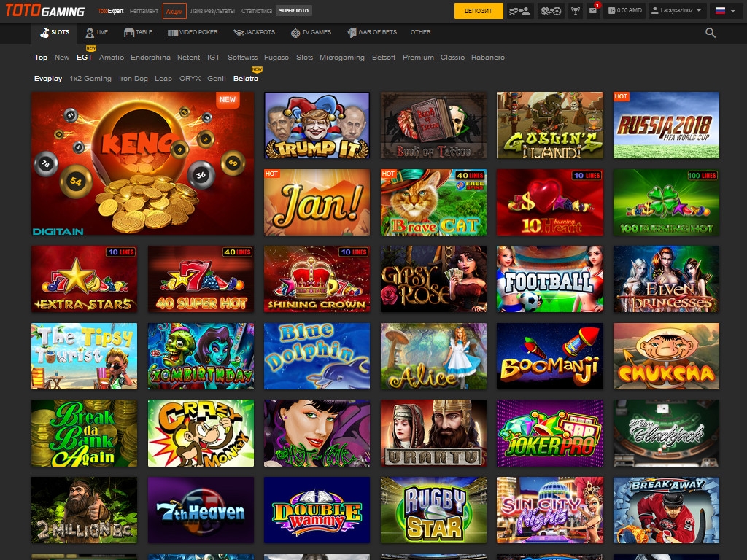Expand the Lackycazinoz account dropdown
747x560 pixels.
point(677,11)
